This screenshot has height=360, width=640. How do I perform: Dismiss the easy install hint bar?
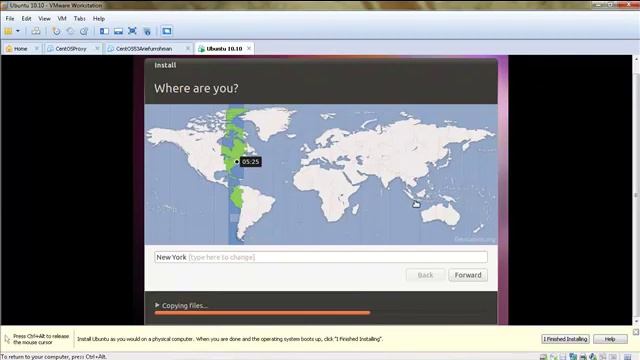(636, 332)
